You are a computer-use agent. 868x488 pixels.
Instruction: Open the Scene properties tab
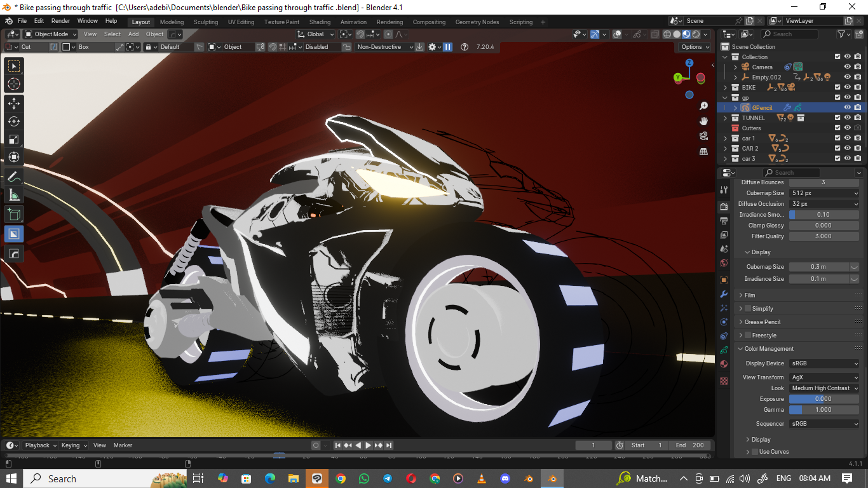pos(724,249)
